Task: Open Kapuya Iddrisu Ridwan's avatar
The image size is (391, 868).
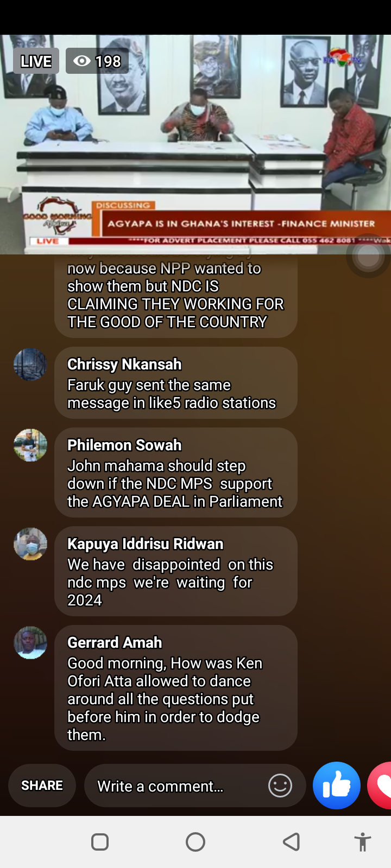Action: pos(30,544)
